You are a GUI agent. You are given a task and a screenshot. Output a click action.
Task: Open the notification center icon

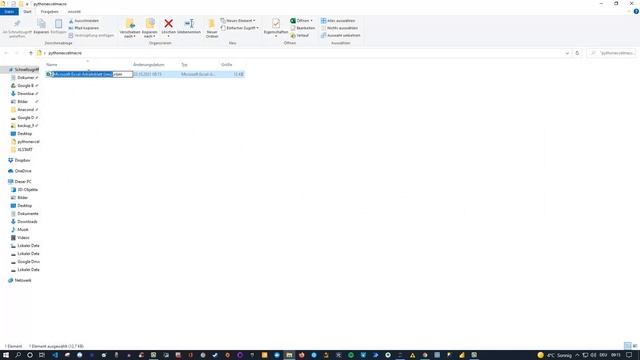629,355
